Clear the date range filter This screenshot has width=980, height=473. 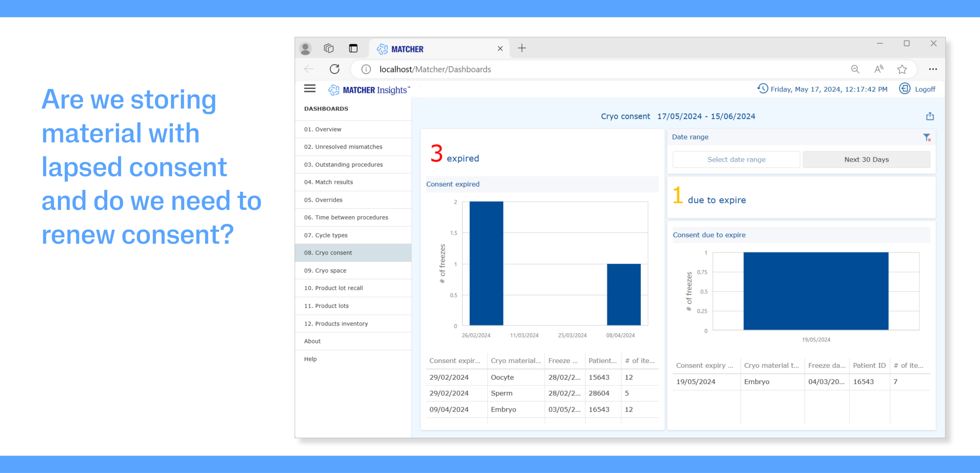[927, 137]
